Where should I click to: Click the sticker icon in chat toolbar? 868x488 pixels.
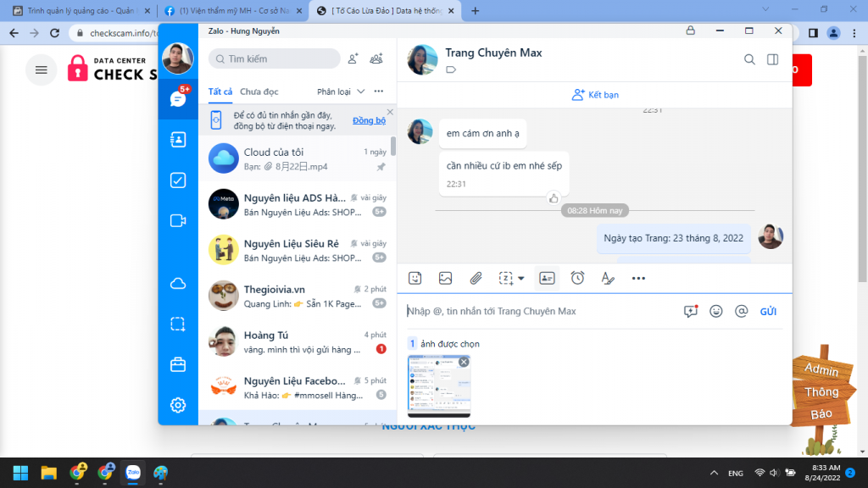click(x=415, y=278)
